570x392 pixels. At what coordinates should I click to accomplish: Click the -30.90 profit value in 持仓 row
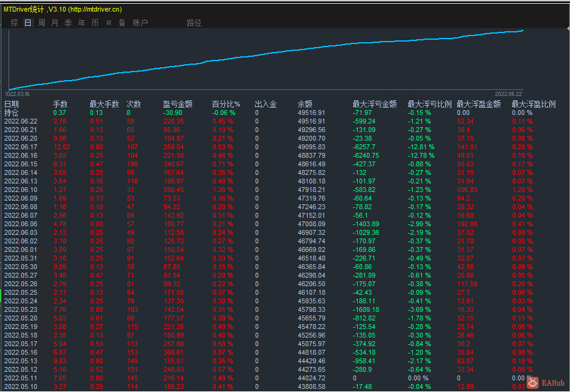point(172,113)
